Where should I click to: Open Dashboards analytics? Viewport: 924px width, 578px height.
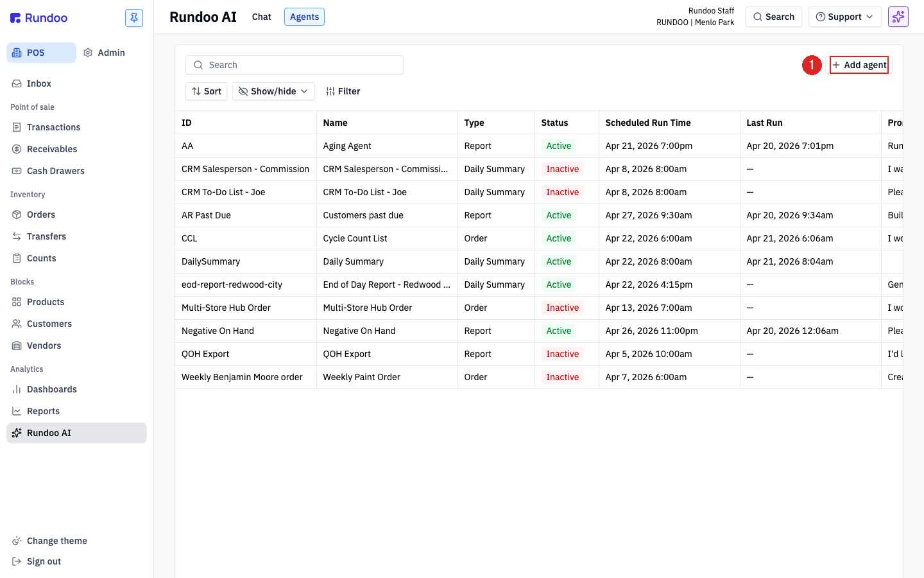(77, 389)
